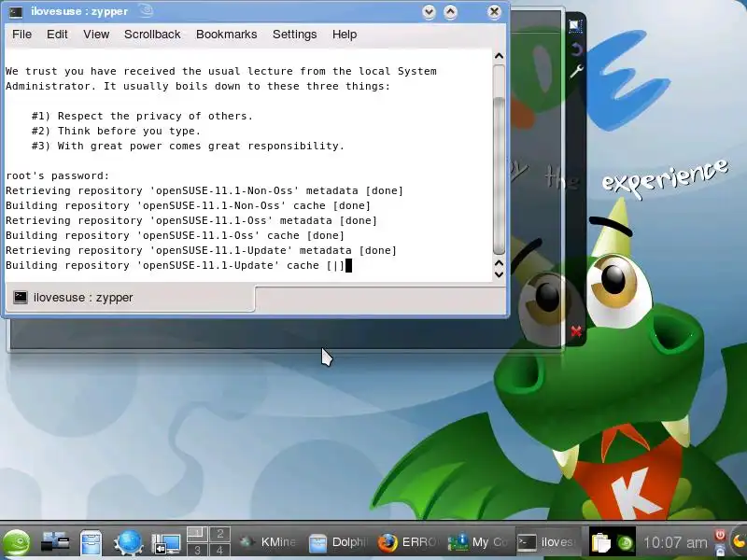Image resolution: width=747 pixels, height=560 pixels.
Task: Switch to virtual desktop 4 in the pager
Action: coord(220,550)
